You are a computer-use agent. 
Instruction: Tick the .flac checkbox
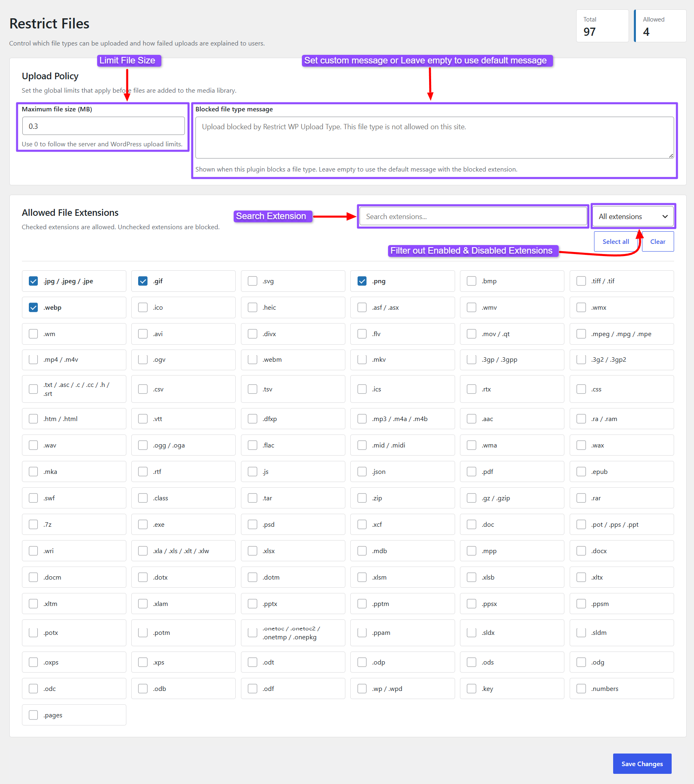[252, 445]
